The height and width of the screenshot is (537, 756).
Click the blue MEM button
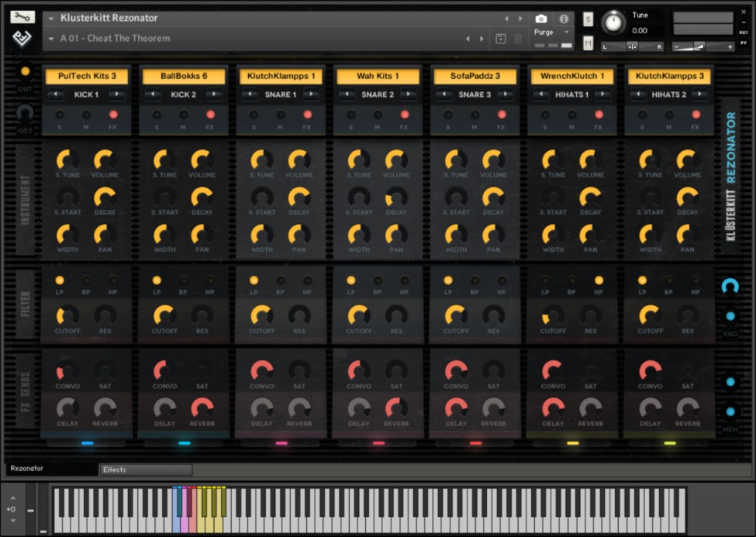pyautogui.click(x=730, y=412)
